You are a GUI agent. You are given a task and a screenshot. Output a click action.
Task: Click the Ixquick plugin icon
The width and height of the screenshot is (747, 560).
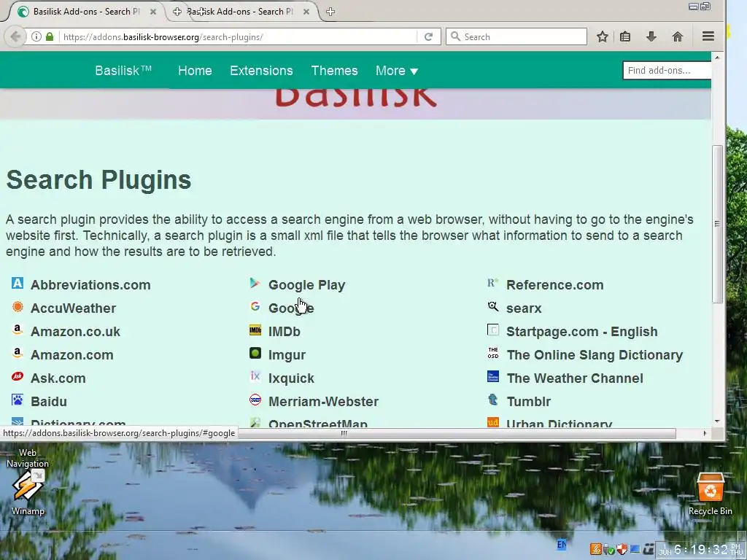pos(255,377)
